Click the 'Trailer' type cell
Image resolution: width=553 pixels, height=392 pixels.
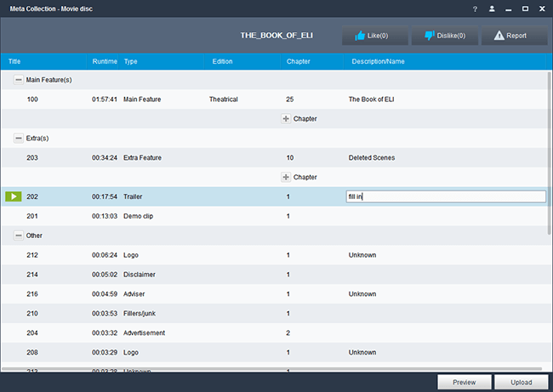[133, 196]
